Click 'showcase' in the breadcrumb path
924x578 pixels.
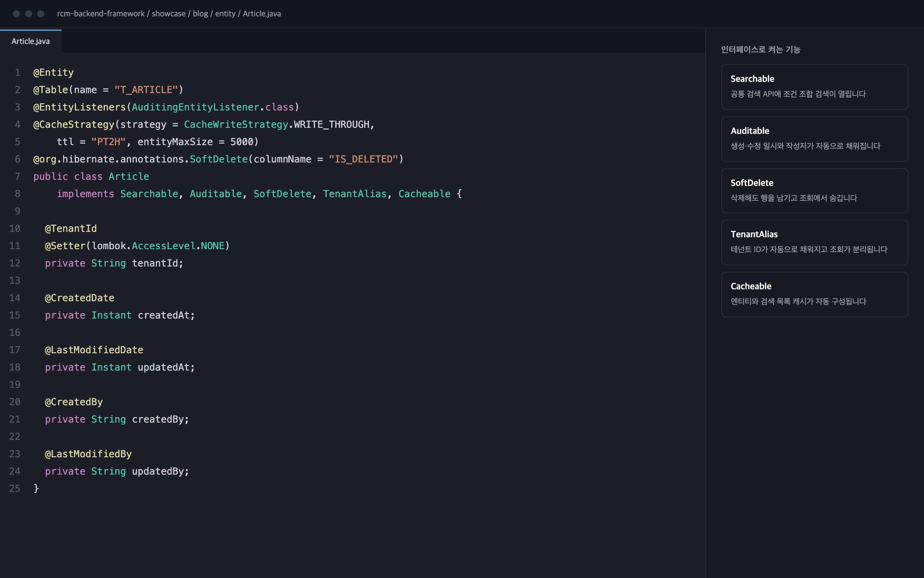coord(169,14)
